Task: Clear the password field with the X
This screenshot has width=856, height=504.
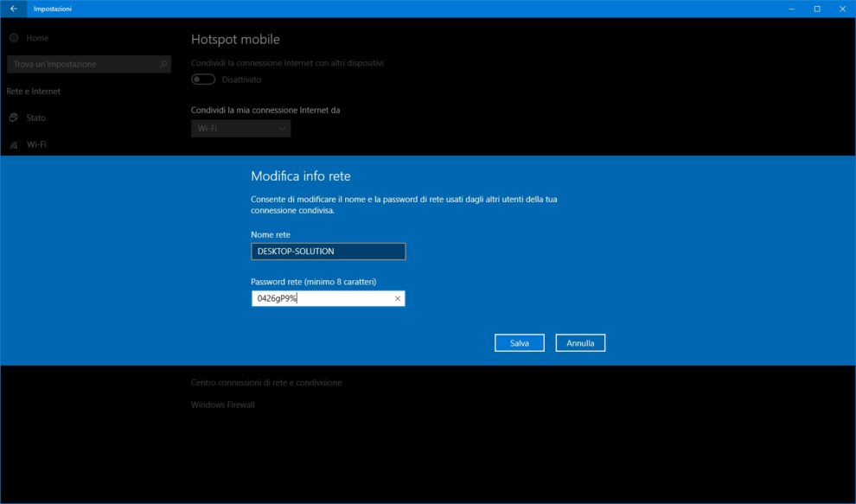Action: click(398, 298)
